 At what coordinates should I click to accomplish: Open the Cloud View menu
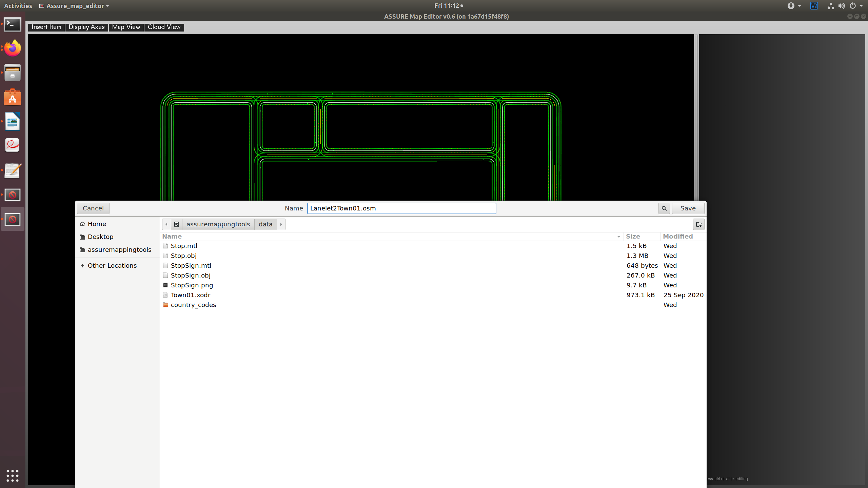pos(164,27)
